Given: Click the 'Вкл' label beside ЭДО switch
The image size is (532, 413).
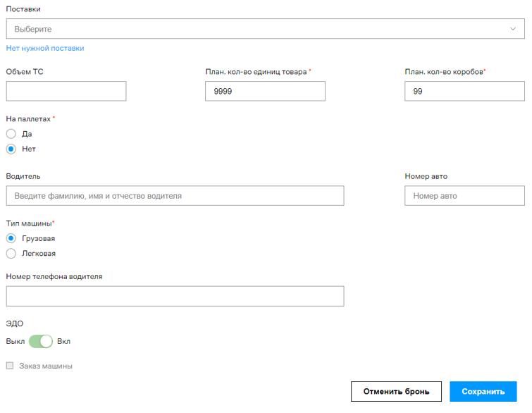Looking at the screenshot, I should pyautogui.click(x=63, y=342).
